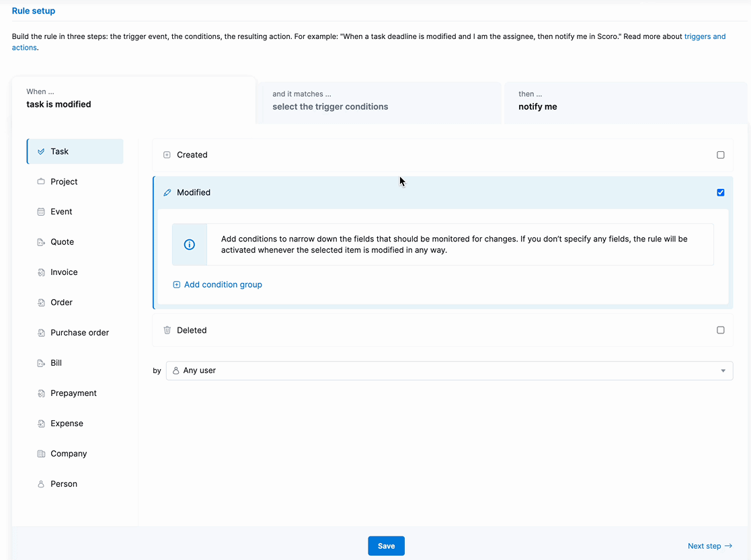
Task: Expand the Created trigger row
Action: pyautogui.click(x=442, y=155)
